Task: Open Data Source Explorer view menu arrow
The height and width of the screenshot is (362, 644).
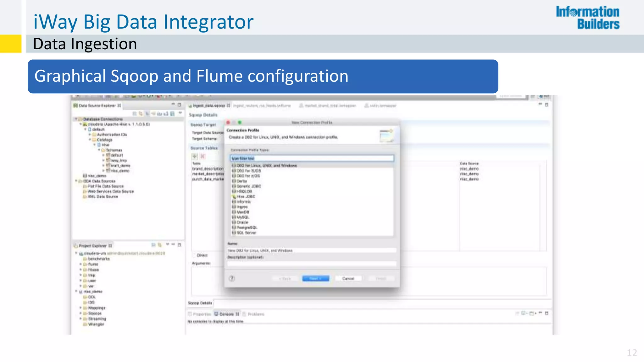Action: (180, 113)
